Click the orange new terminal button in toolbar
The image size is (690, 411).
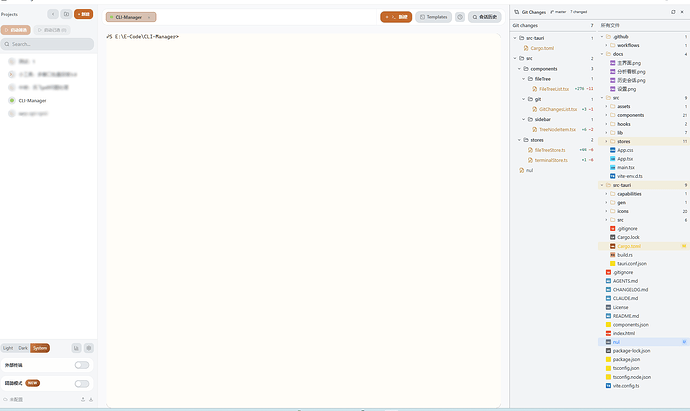tap(396, 17)
